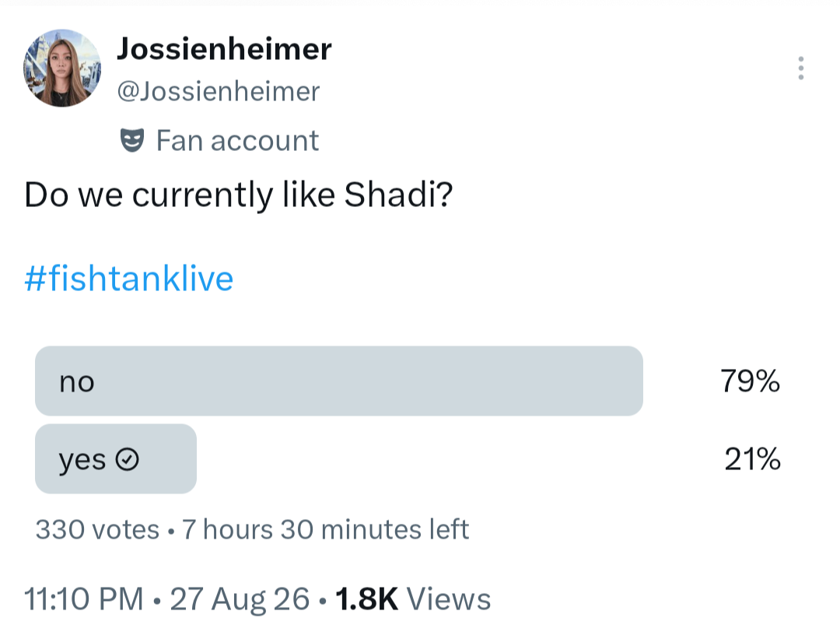Select the no poll result bar
The image size is (840, 639).
[x=338, y=381]
